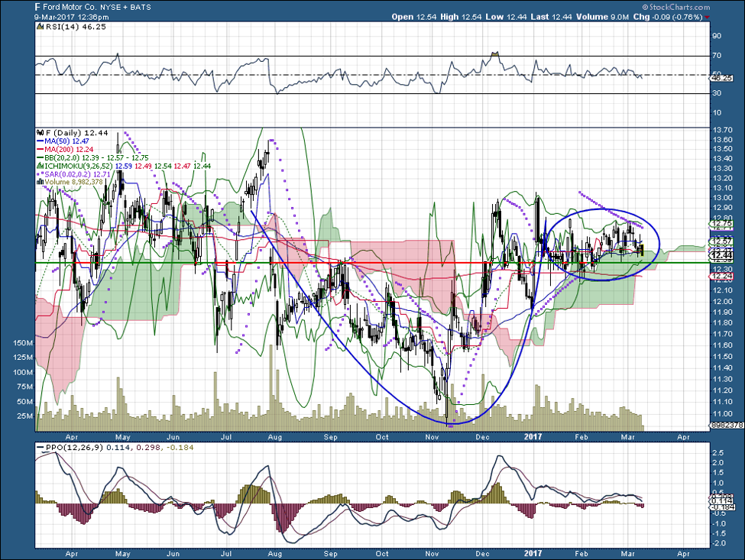
Task: Click the -2.0 label on PPO axis
Action: point(717,543)
